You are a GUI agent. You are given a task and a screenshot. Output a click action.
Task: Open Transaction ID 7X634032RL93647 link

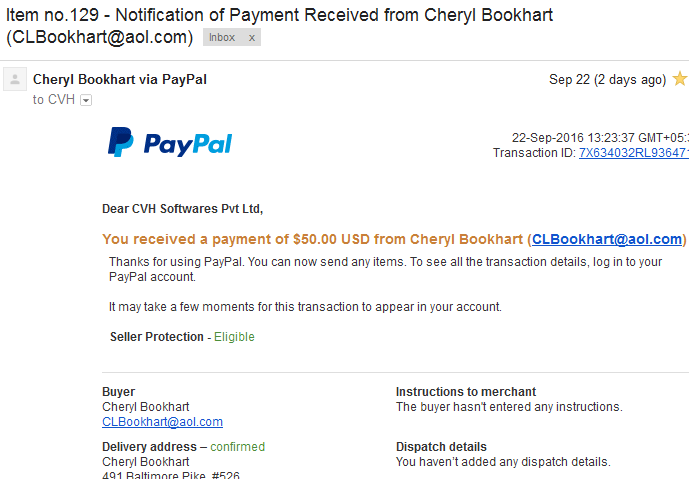point(634,153)
